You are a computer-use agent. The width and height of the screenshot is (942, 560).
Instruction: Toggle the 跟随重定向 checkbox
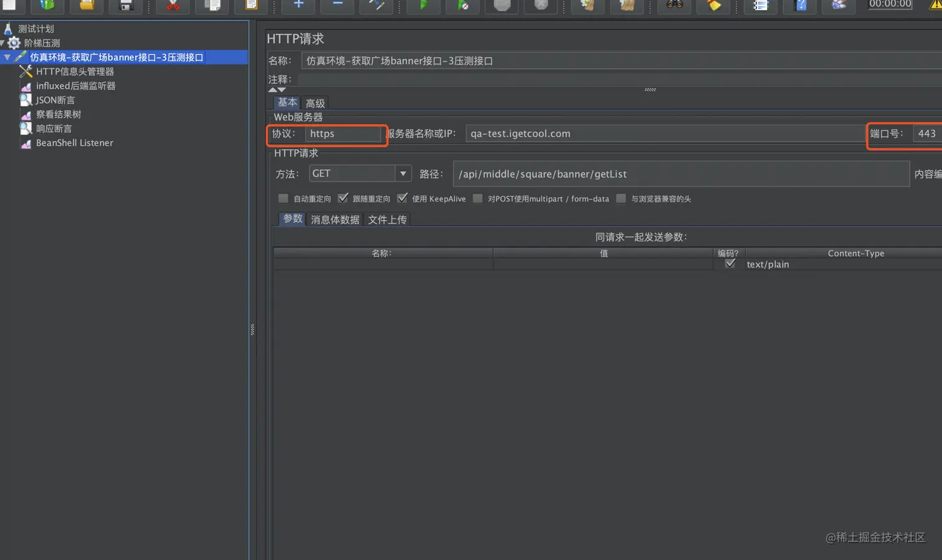point(343,199)
